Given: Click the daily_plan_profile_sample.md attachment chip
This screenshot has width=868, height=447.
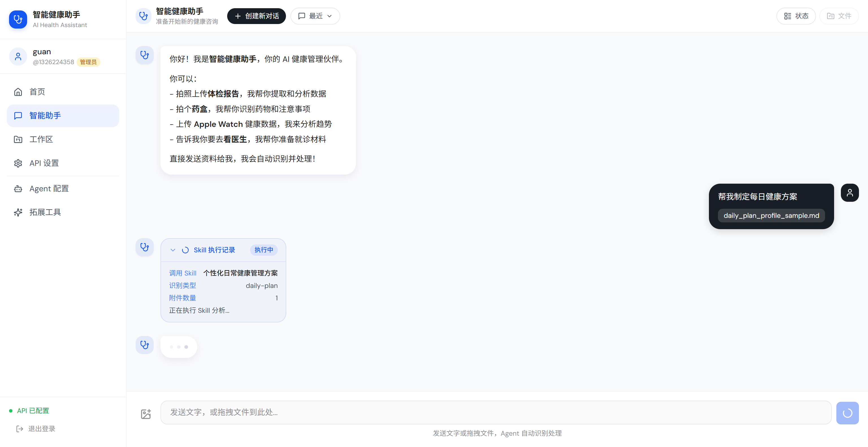Looking at the screenshot, I should [x=771, y=216].
